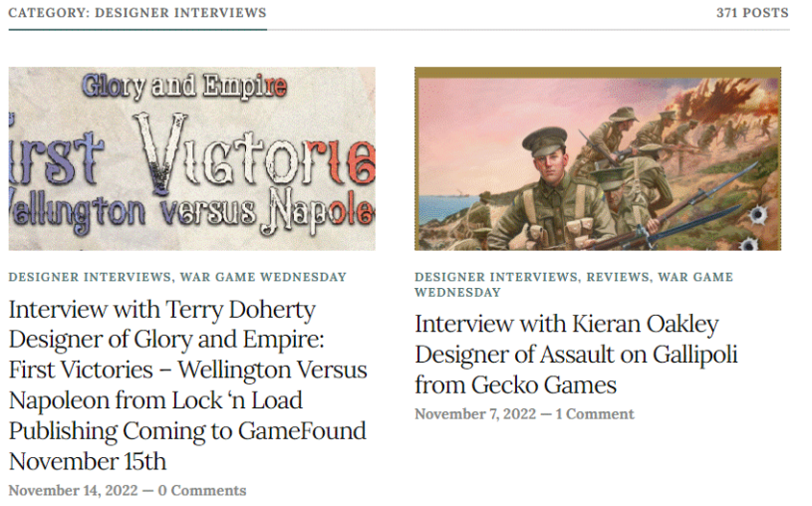
Task: Click Designer Interviews category under first post
Action: (x=90, y=277)
